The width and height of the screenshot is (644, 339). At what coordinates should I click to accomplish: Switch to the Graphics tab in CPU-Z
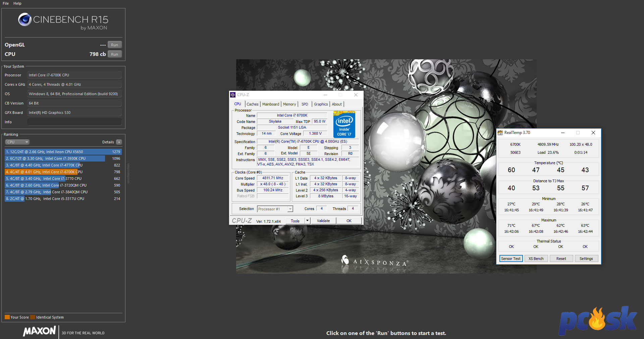(321, 104)
